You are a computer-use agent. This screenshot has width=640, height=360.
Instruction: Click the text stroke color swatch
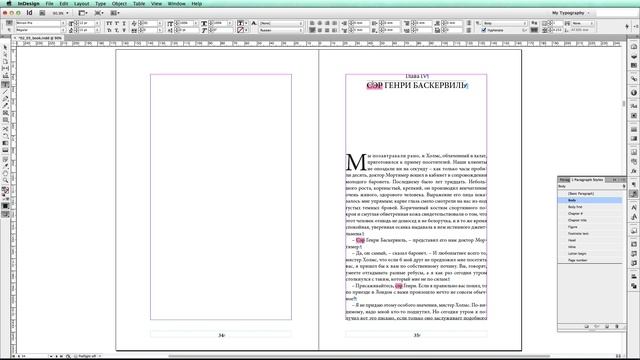(240, 30)
